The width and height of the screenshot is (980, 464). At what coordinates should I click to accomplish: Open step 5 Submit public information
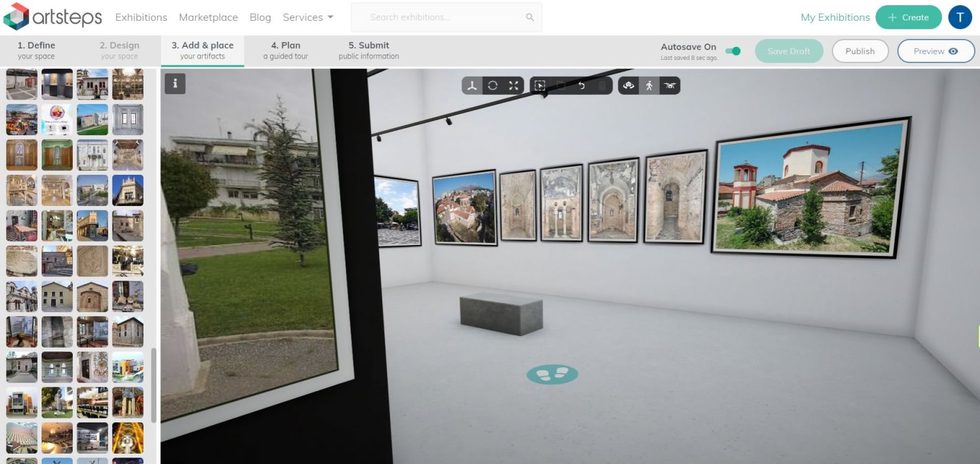click(369, 50)
